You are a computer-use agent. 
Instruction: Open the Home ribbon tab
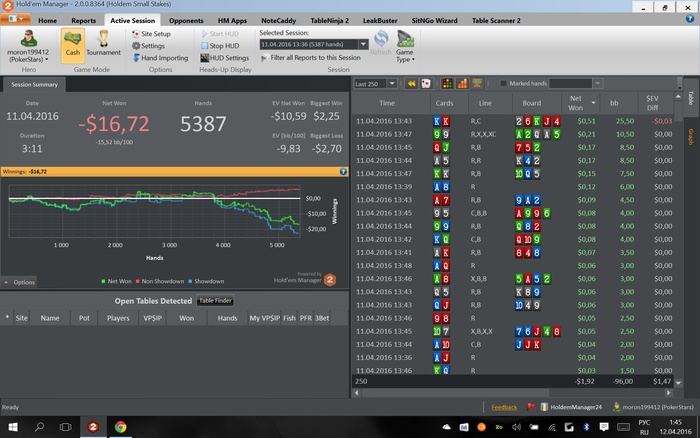(x=47, y=21)
